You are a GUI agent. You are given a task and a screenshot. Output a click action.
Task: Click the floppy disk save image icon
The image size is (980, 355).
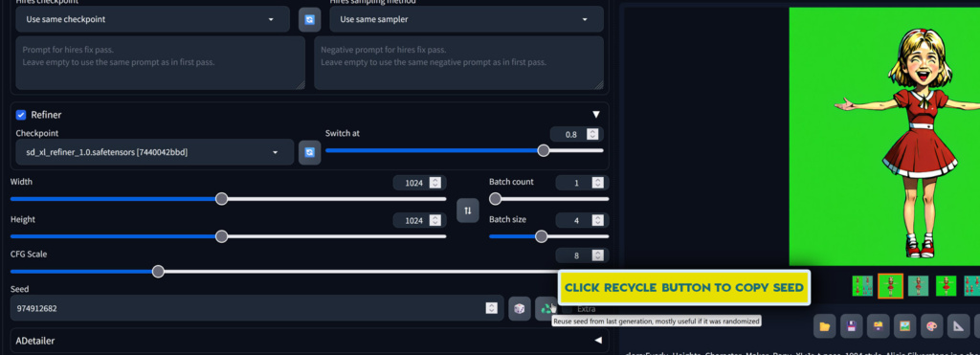pyautogui.click(x=851, y=326)
